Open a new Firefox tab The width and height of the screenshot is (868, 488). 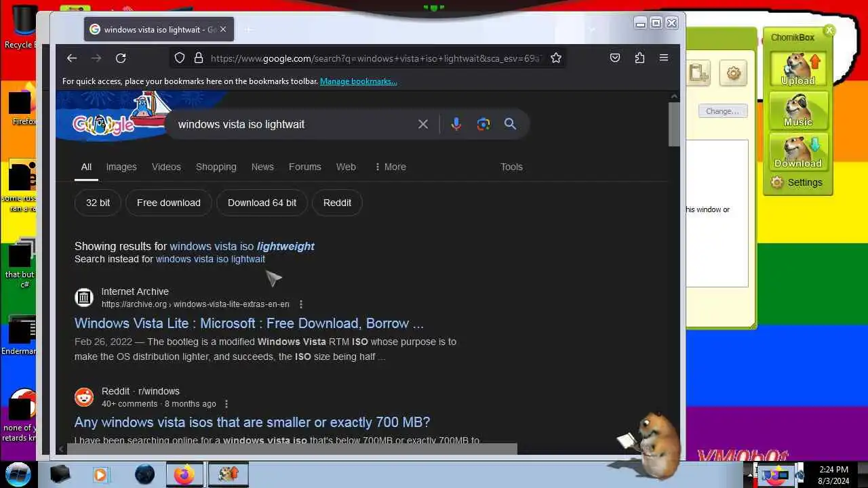[249, 30]
